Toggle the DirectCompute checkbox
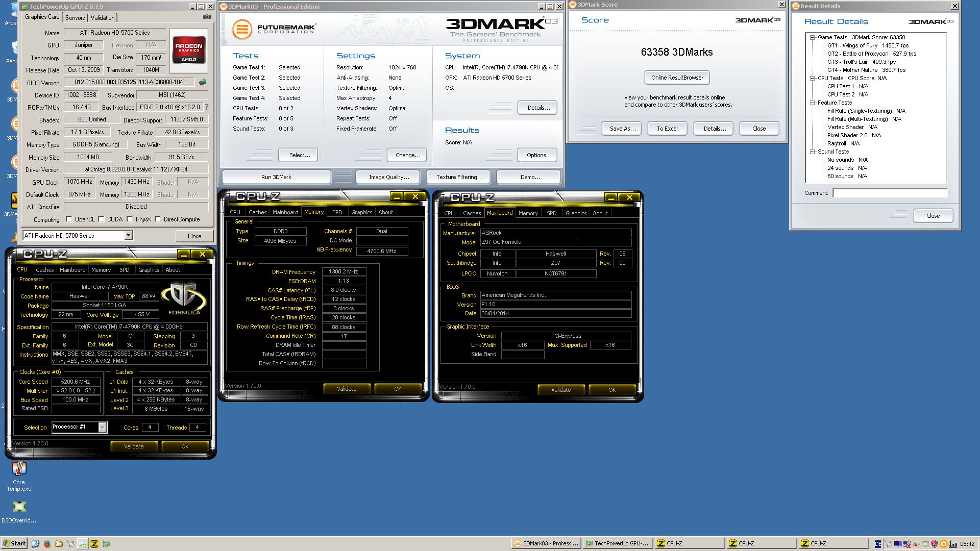 (x=158, y=219)
